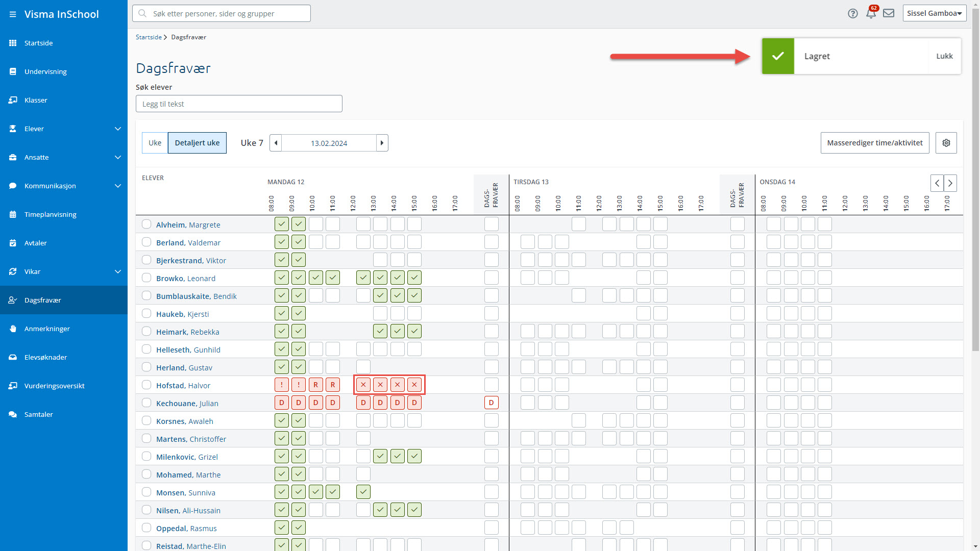980x551 pixels.
Task: Show next days chevron in table header
Action: [x=950, y=183]
